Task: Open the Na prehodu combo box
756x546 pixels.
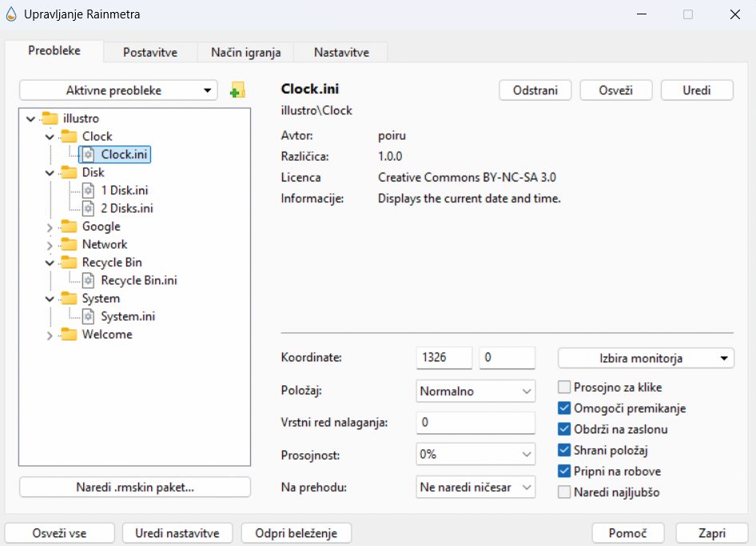Action: pyautogui.click(x=475, y=487)
